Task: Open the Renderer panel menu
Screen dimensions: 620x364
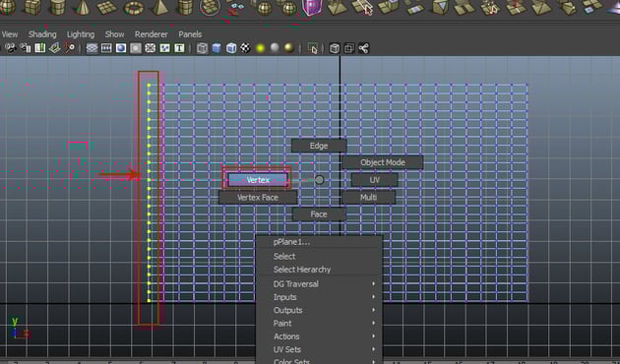Action: point(151,34)
